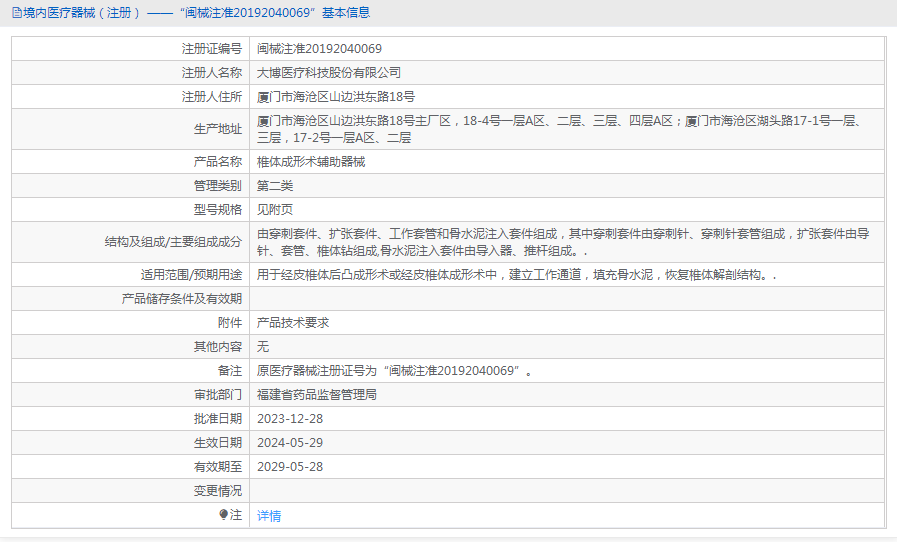The image size is (897, 542).
Task: Click the 结构及组成/主要组成成分 label
Action: pos(173,242)
